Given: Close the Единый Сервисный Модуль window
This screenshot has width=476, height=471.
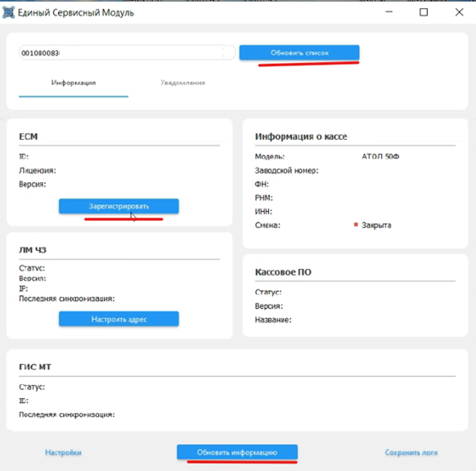Looking at the screenshot, I should click(x=459, y=12).
